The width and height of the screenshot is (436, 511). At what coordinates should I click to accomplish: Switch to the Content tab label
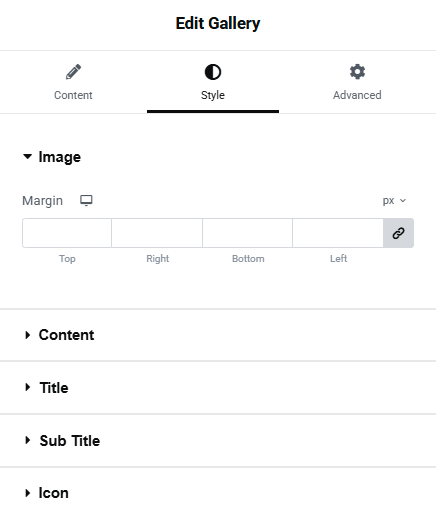(73, 95)
